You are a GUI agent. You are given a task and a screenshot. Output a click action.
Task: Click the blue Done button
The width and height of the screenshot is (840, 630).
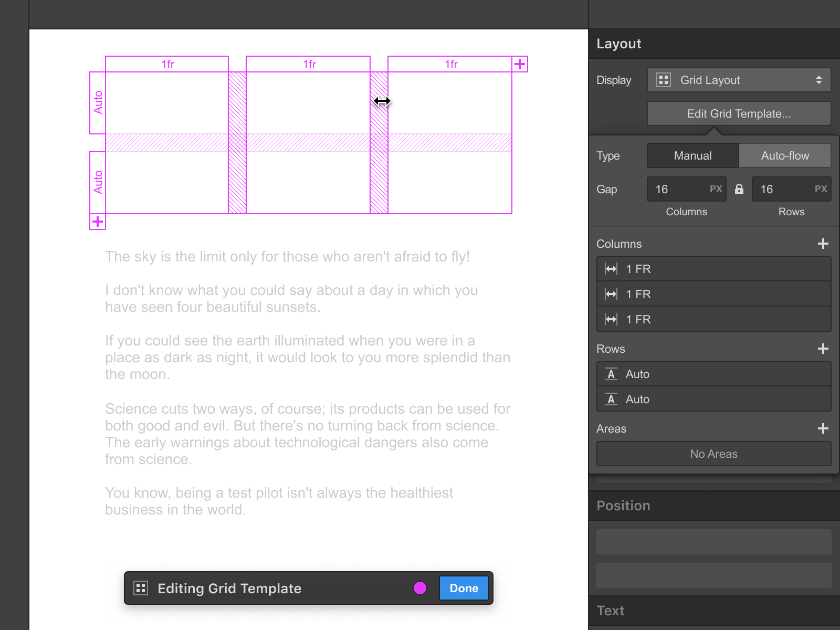point(464,588)
